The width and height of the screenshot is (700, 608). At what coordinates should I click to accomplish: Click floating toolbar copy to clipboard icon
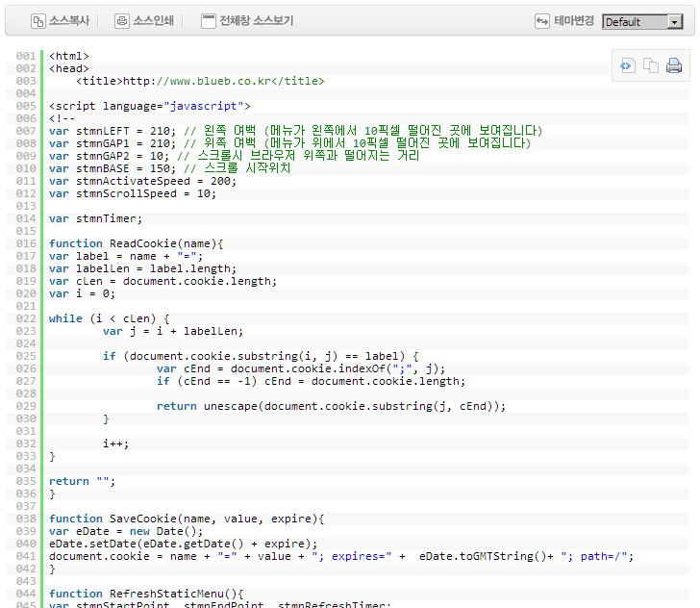pyautogui.click(x=651, y=65)
